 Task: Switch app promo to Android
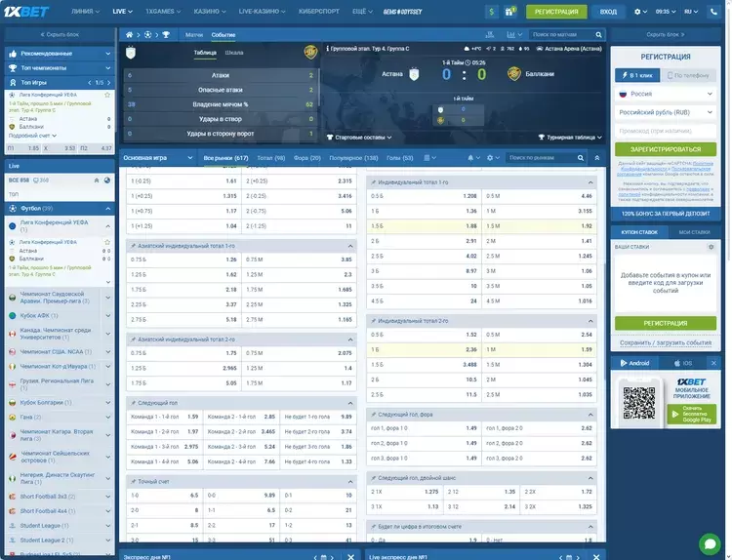pyautogui.click(x=635, y=363)
